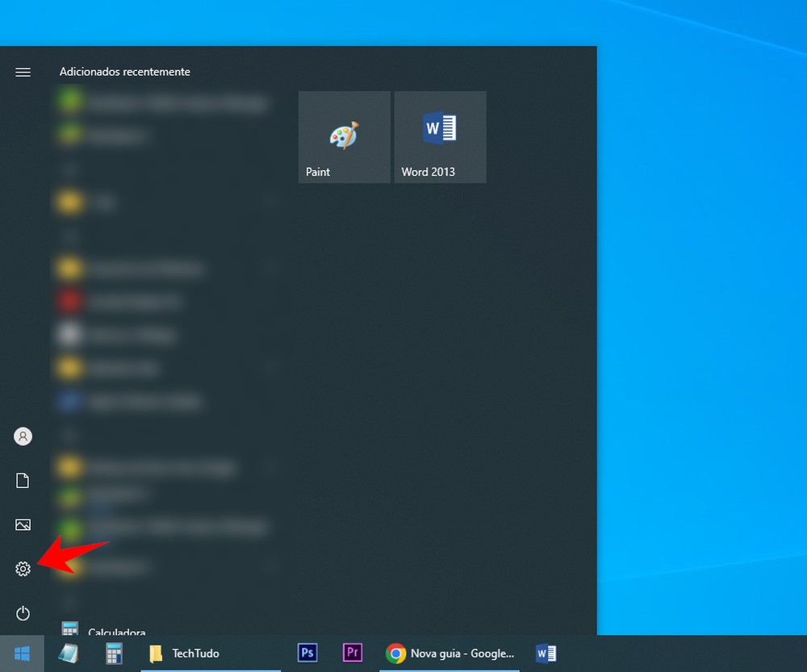
Task: Open the Documents icon in Start sidebar
Action: point(23,481)
